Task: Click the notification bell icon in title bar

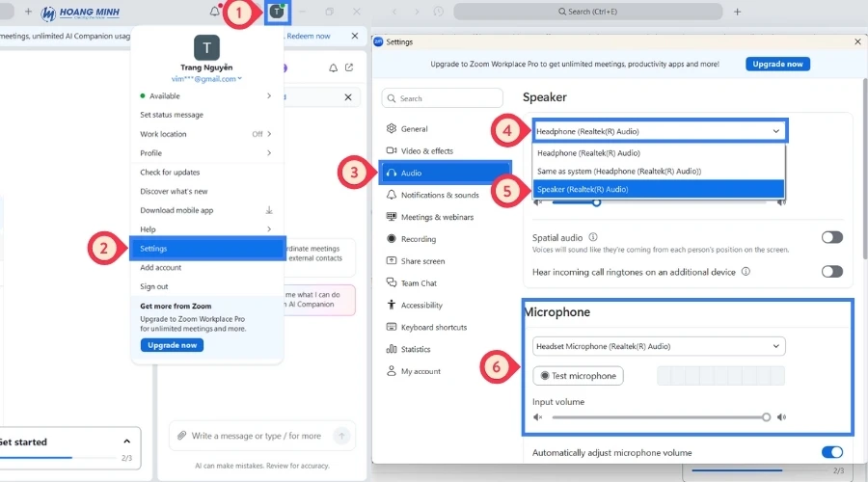Action: coord(214,12)
